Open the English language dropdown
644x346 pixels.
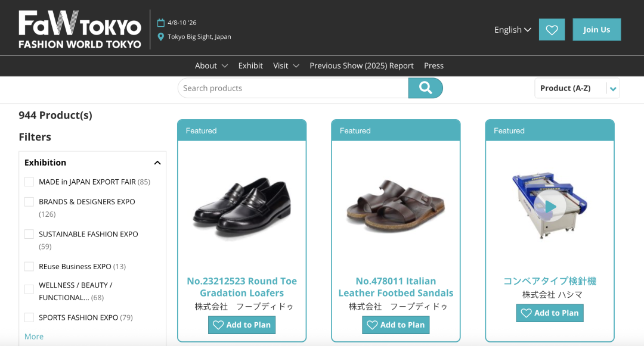(513, 30)
